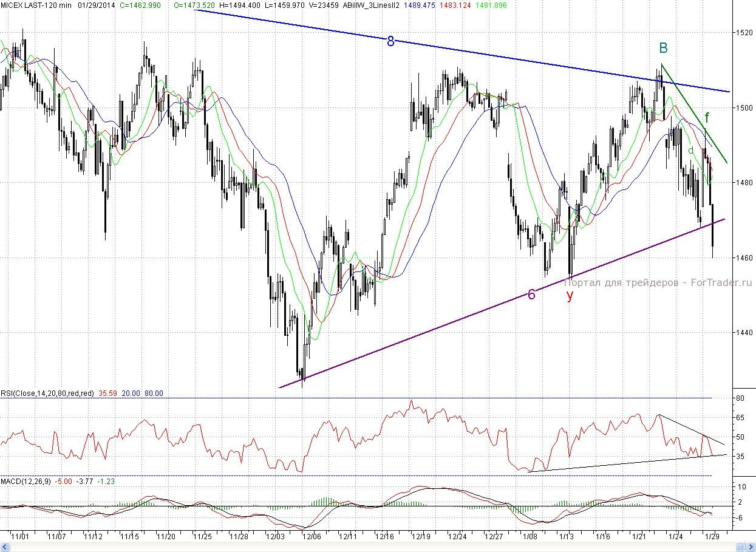Click the 1/16 date axis label

[602, 537]
